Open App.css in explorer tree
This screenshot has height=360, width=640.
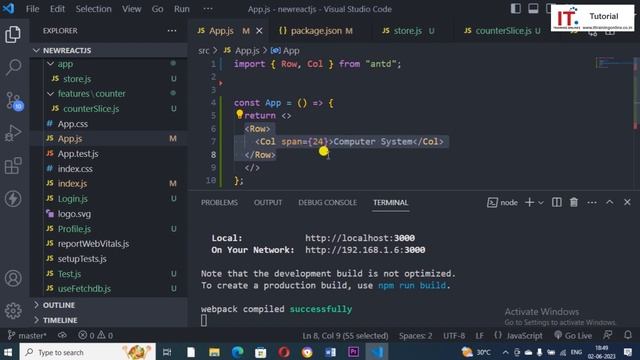(x=109, y=124)
